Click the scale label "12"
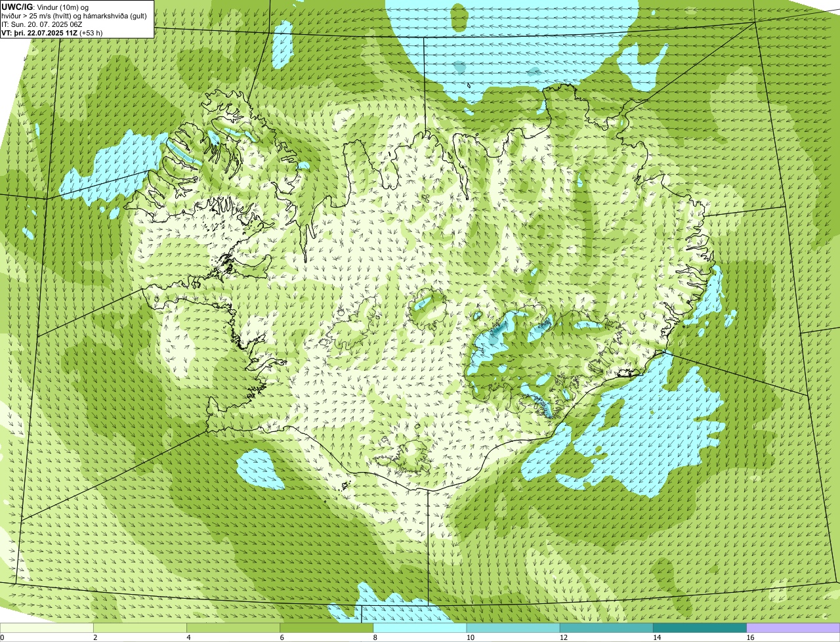Image resolution: width=840 pixels, height=642 pixels. (x=563, y=637)
